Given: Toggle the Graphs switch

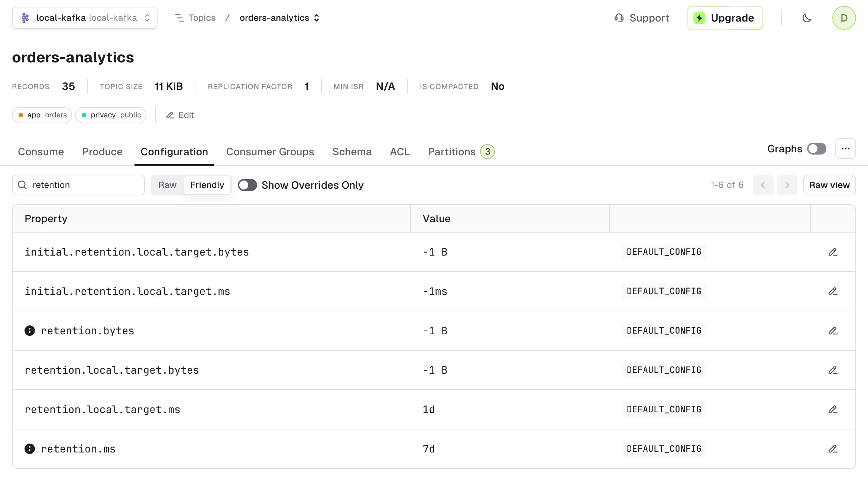Looking at the screenshot, I should coord(816,149).
